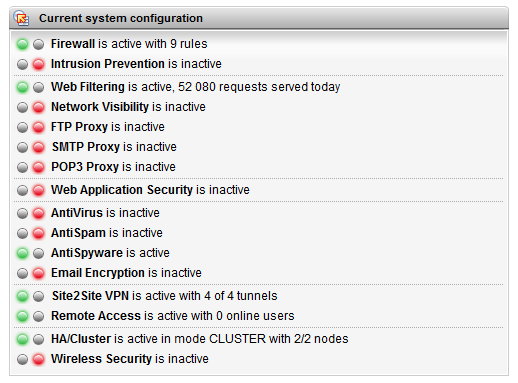The height and width of the screenshot is (383, 518).
Task: Click the Current system configuration header icon
Action: point(22,18)
